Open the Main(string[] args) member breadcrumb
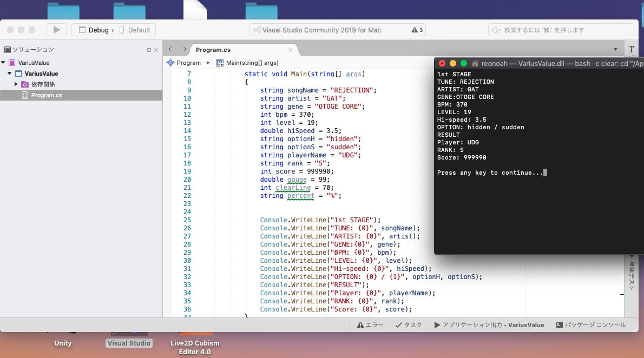 pos(252,63)
